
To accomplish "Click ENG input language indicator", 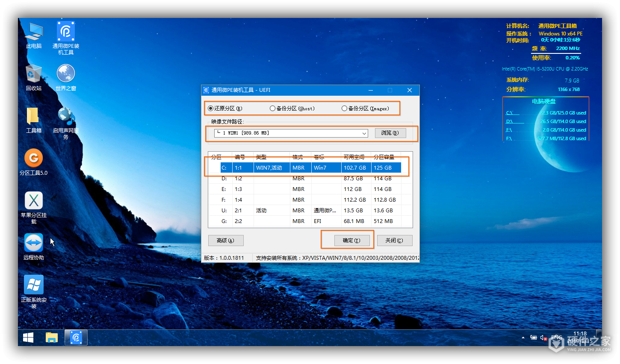I will pyautogui.click(x=556, y=338).
